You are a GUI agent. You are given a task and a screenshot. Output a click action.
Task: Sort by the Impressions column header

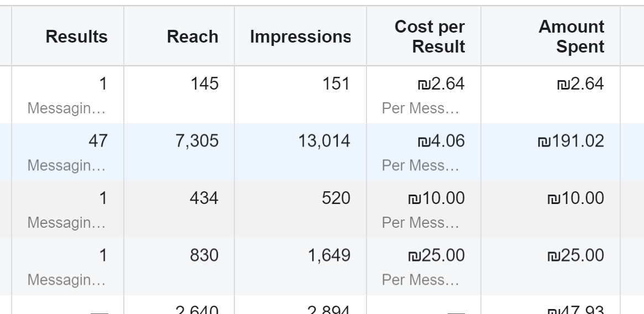(300, 36)
